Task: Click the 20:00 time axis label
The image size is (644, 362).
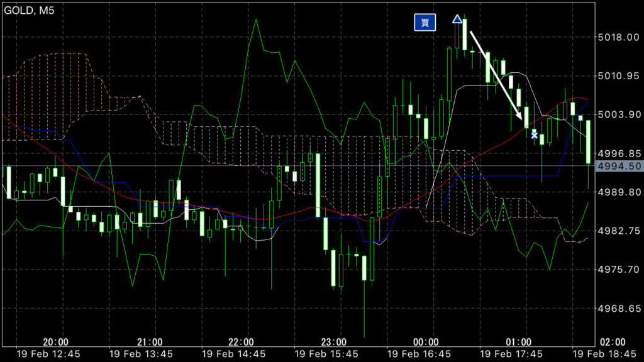Action: pos(55,342)
